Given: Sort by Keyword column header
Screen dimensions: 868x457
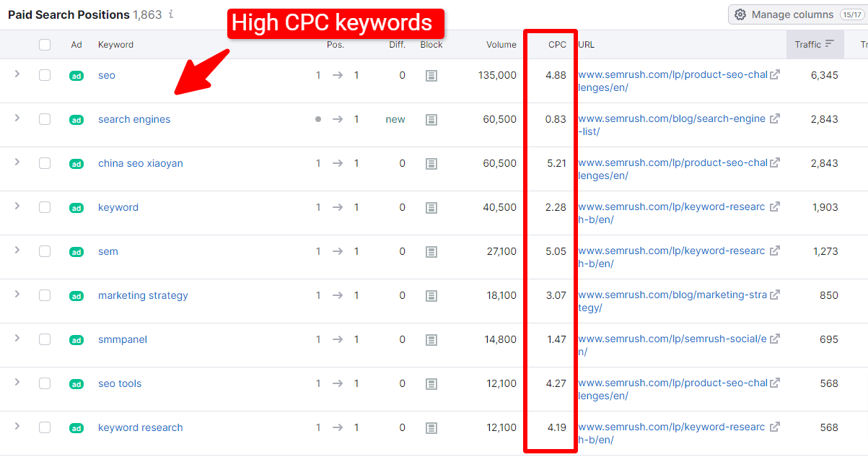Looking at the screenshot, I should (x=115, y=45).
